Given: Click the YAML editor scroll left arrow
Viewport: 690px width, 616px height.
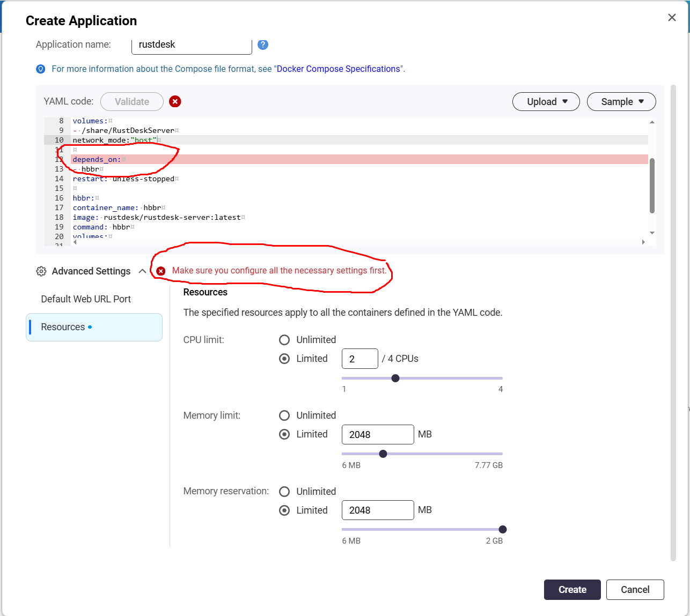Looking at the screenshot, I should (x=75, y=242).
